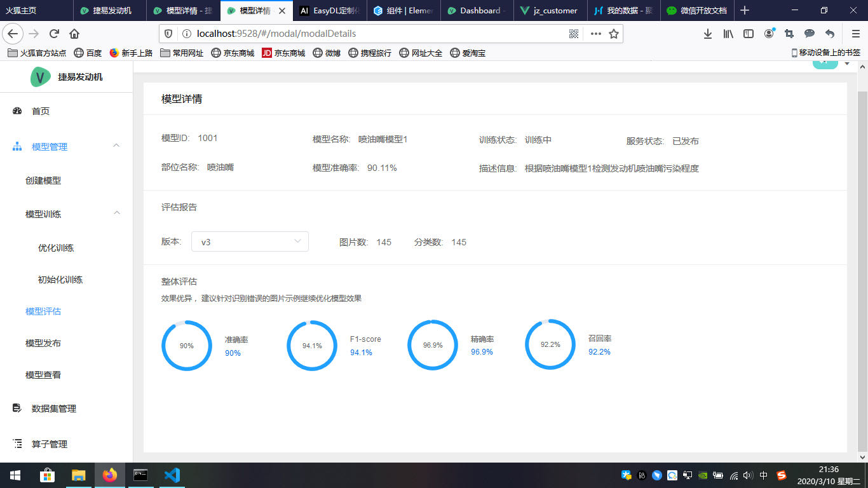
Task: Open the Microsoft Store taskbar icon
Action: click(47, 475)
